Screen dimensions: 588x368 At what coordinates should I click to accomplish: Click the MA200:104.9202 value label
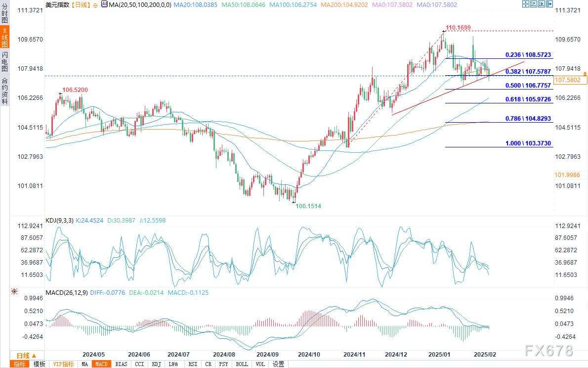[344, 5]
